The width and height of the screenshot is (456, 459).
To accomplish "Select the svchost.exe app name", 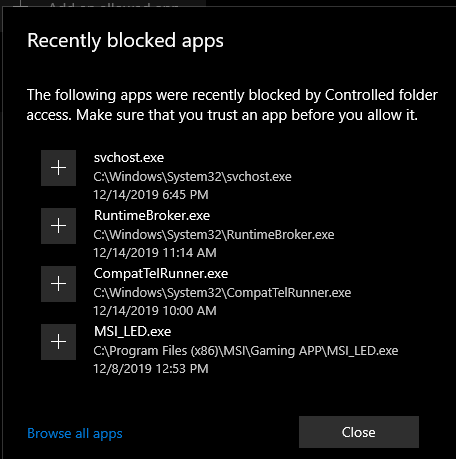I will (x=129, y=157).
